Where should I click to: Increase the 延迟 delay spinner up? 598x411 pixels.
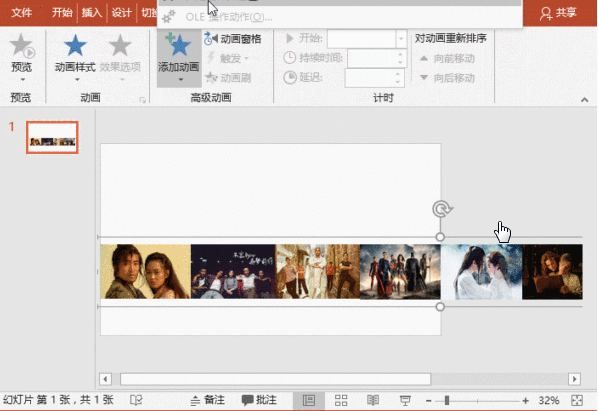[398, 74]
